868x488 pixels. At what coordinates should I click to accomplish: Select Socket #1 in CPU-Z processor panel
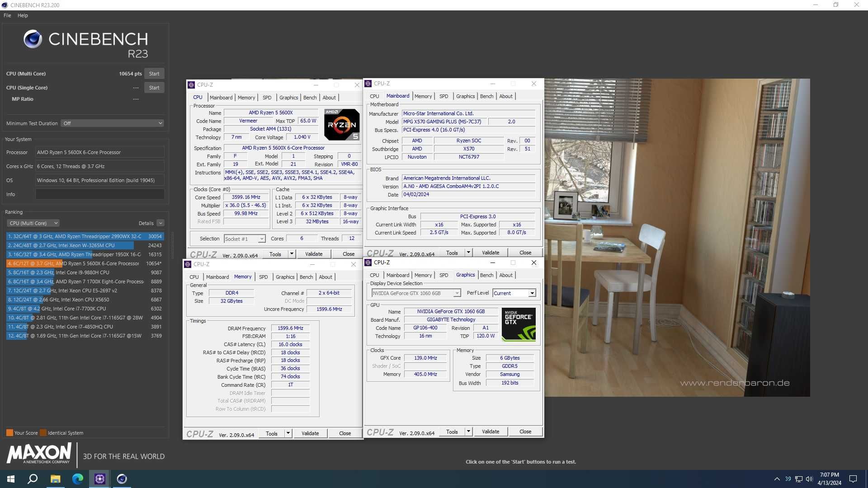tap(243, 238)
